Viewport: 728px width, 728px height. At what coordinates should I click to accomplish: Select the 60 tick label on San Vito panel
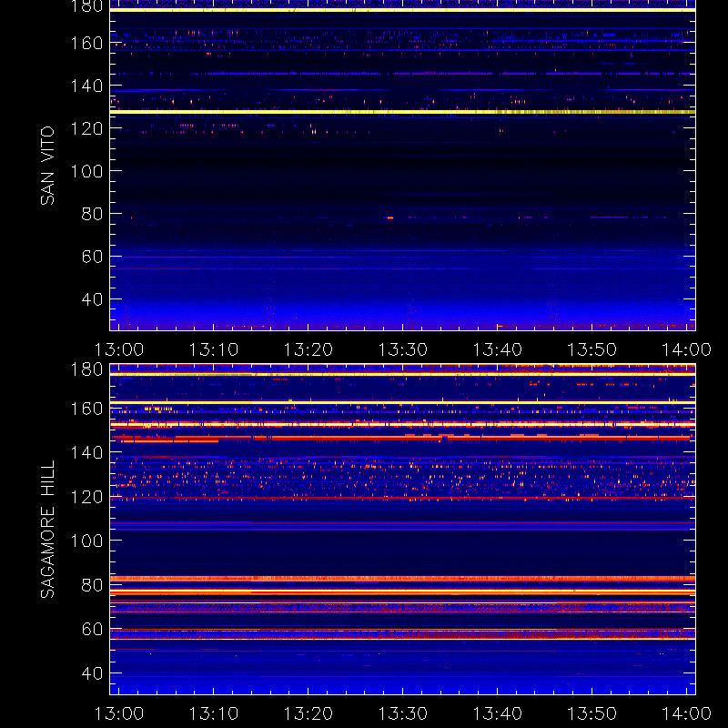[92, 257]
